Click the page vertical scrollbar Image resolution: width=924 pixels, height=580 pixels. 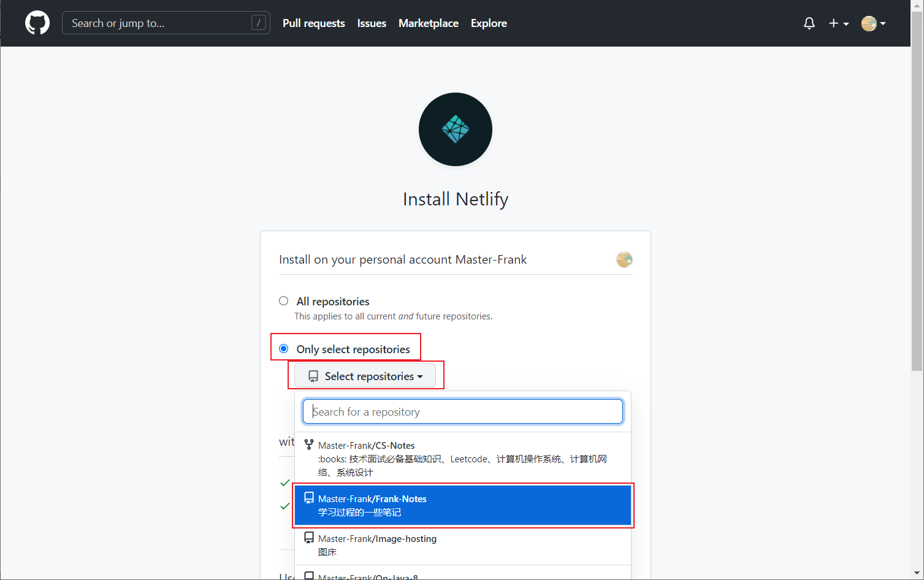(917, 190)
